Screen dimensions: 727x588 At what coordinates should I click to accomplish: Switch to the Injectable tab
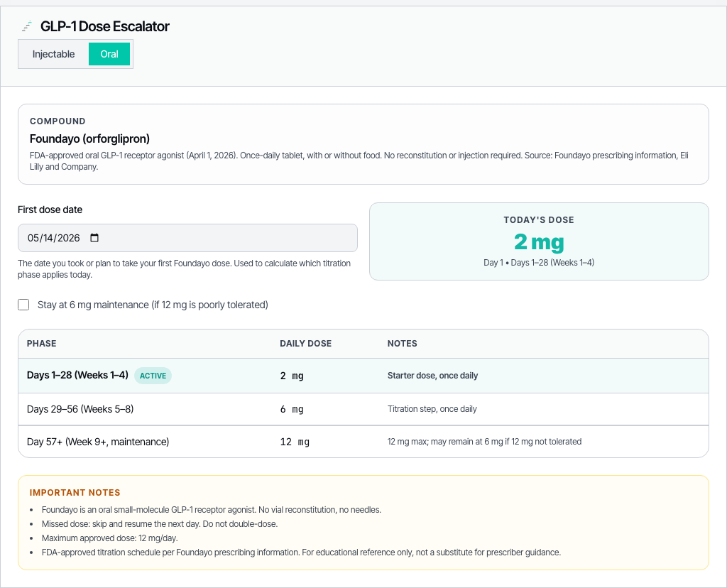coord(53,54)
